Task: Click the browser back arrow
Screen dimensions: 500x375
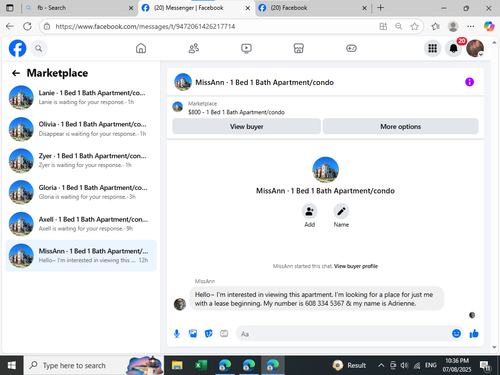Action: (10, 26)
